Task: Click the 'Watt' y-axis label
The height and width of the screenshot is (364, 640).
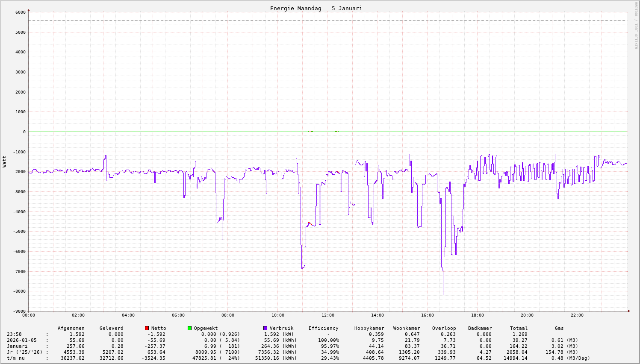Action: 5,161
